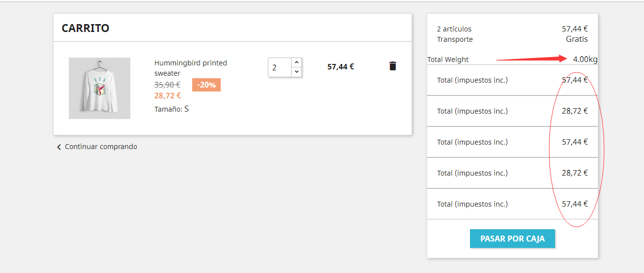The height and width of the screenshot is (273, 644).
Task: Click the orange 28,72 € discounted price
Action: (x=168, y=95)
